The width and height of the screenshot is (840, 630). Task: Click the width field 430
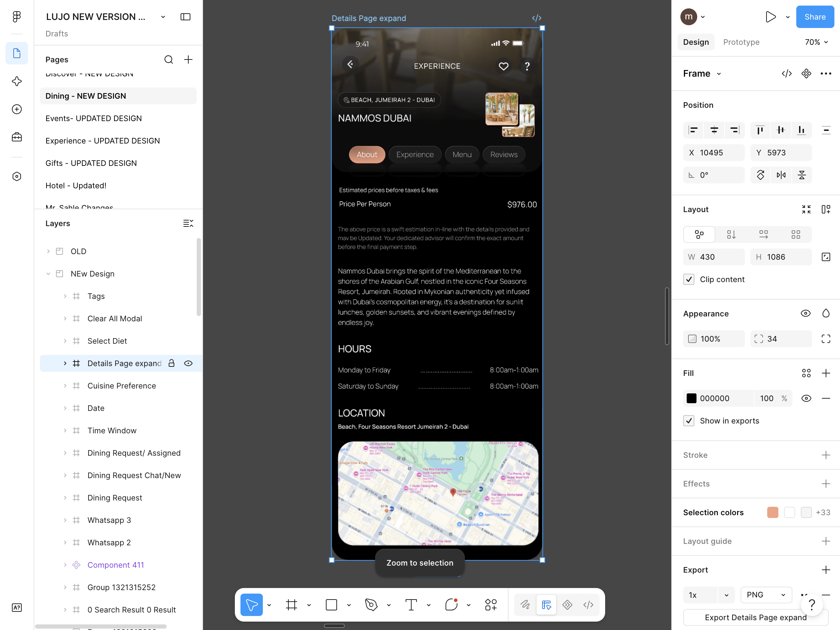[714, 257]
